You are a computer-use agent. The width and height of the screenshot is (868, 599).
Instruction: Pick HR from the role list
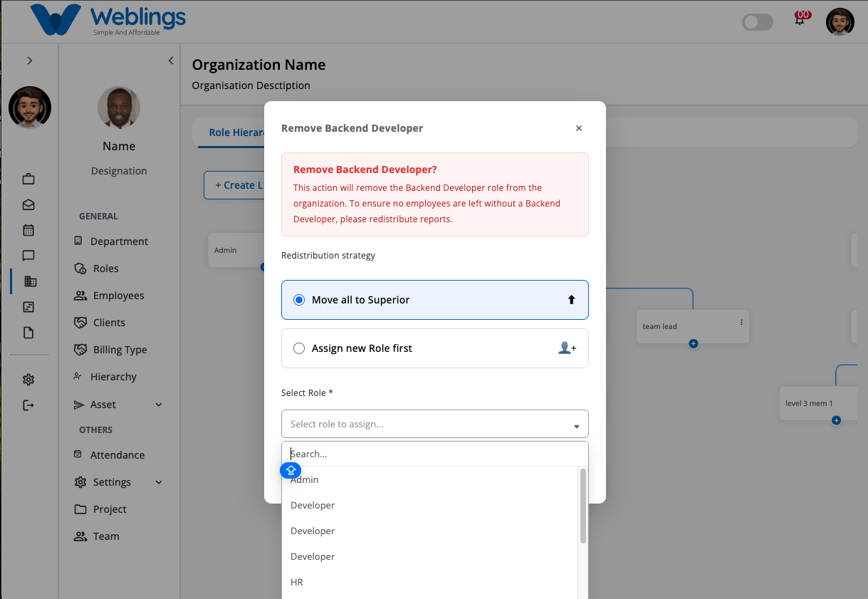pos(432,582)
